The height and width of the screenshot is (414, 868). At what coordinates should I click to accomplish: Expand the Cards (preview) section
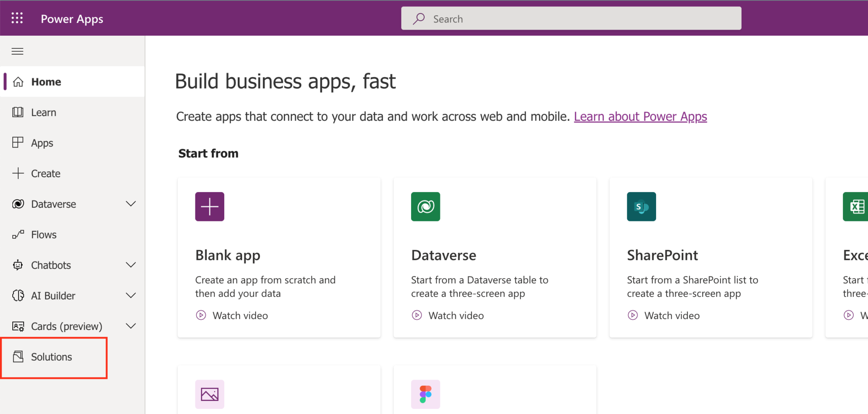[131, 326]
